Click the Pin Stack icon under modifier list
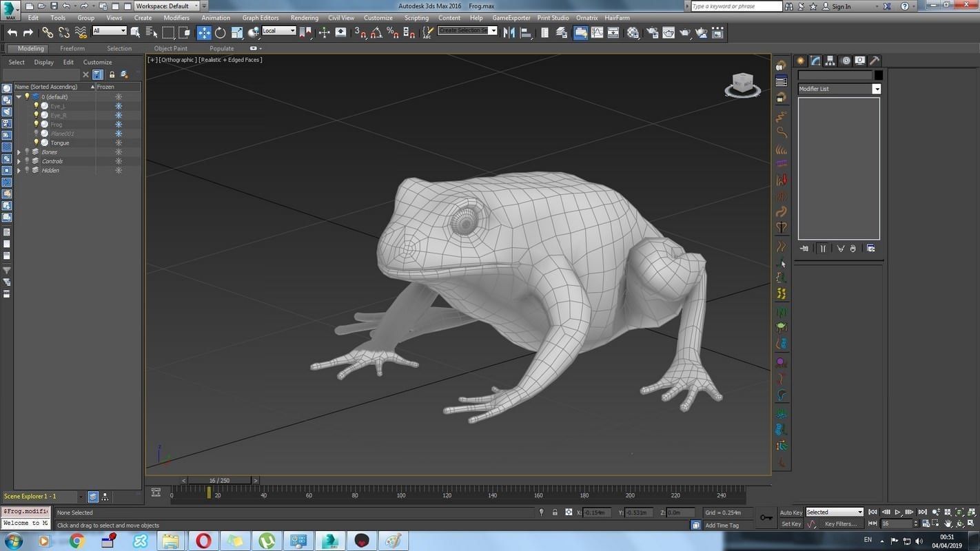This screenshot has width=980, height=551. [x=804, y=249]
